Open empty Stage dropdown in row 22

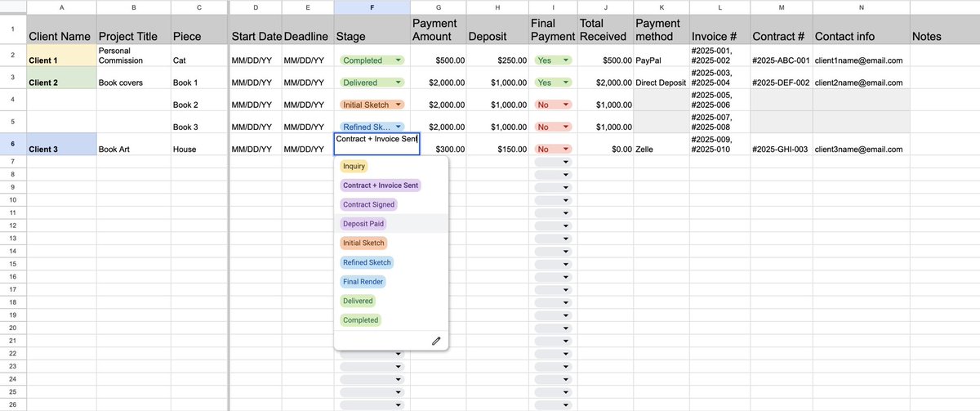372,353
